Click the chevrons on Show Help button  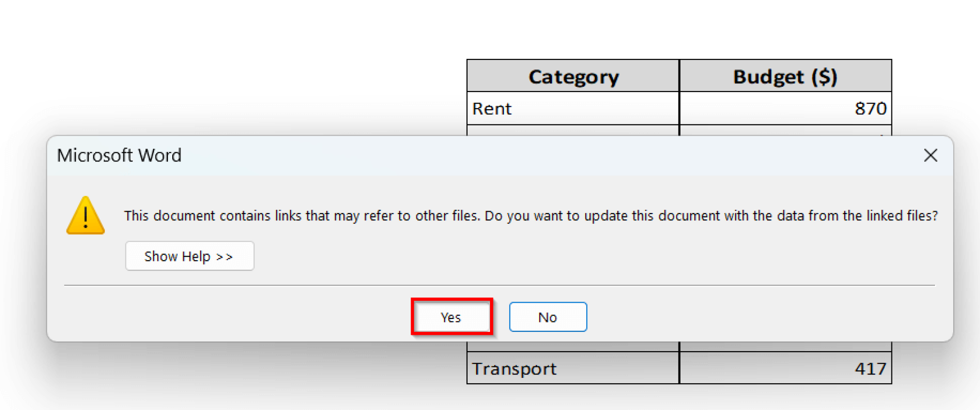coord(225,256)
